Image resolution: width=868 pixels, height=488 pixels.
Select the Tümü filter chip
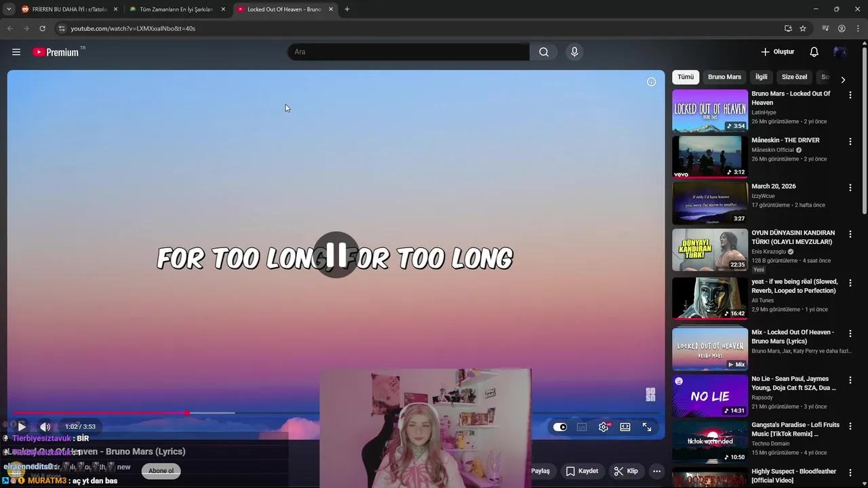686,77
